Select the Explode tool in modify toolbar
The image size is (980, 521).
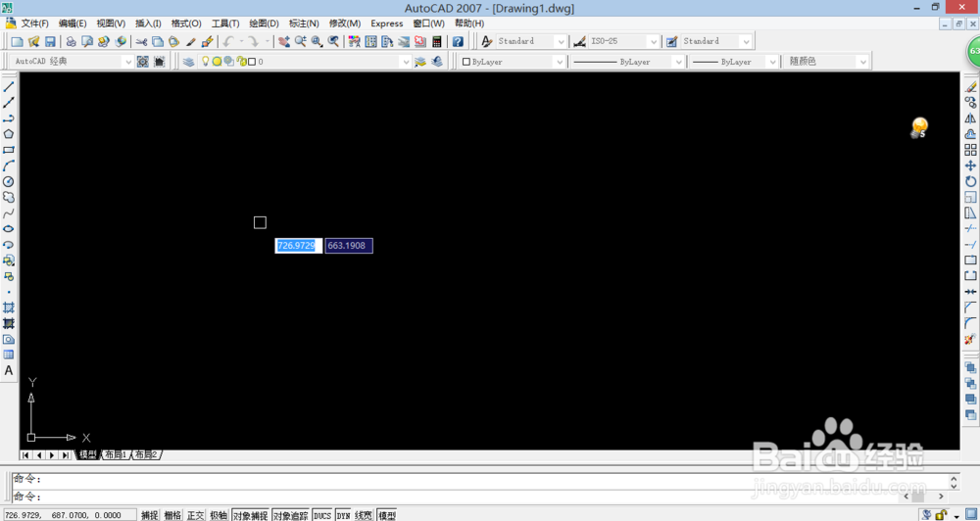point(970,339)
